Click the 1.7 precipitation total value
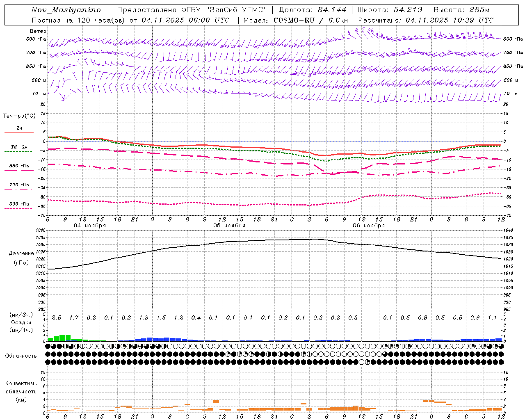This screenshot has width=525, height=420. 74,317
